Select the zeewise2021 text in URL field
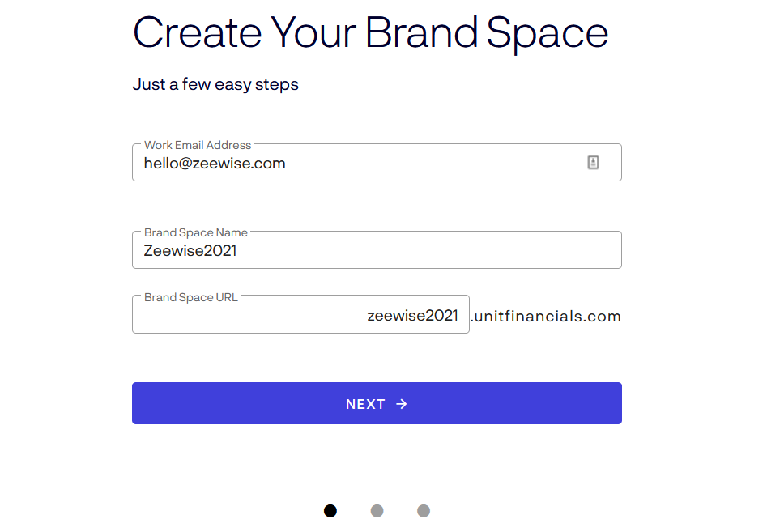This screenshot has height=532, width=767. point(414,315)
